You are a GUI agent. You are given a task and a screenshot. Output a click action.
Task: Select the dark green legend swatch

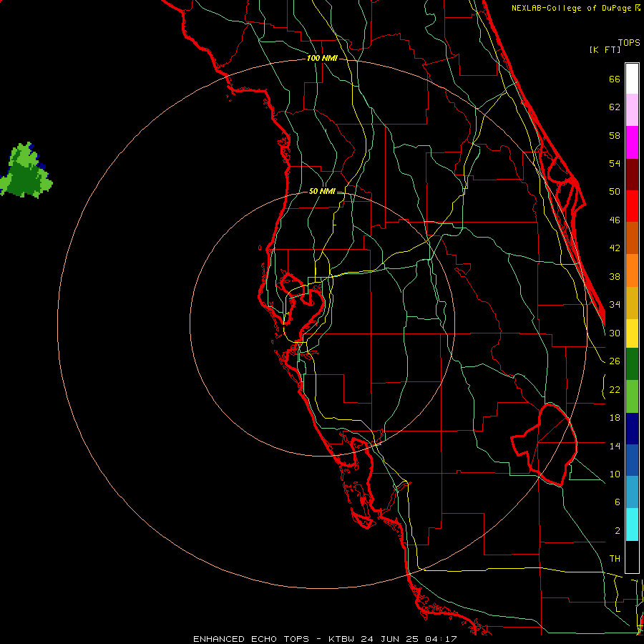pos(632,364)
